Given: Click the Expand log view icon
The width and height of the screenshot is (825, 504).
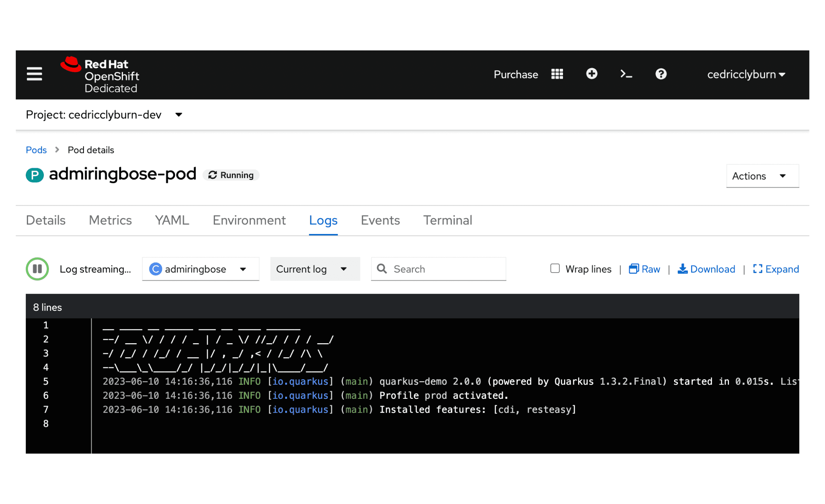Looking at the screenshot, I should coord(757,269).
